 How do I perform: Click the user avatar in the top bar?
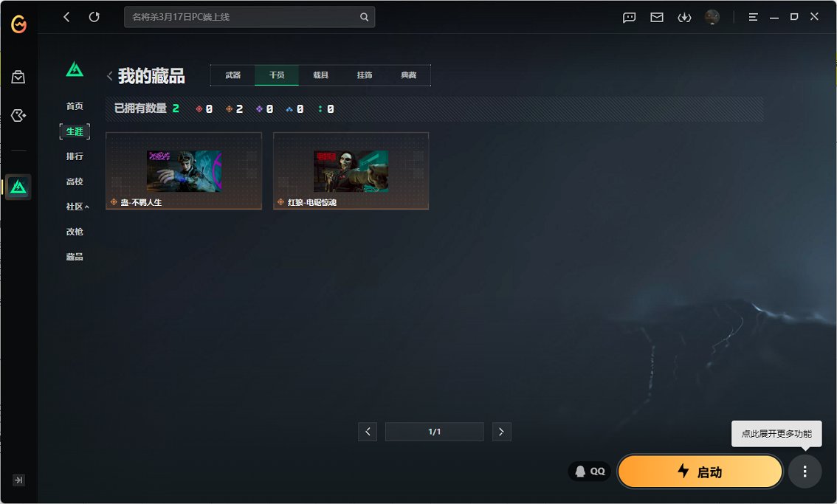click(712, 17)
